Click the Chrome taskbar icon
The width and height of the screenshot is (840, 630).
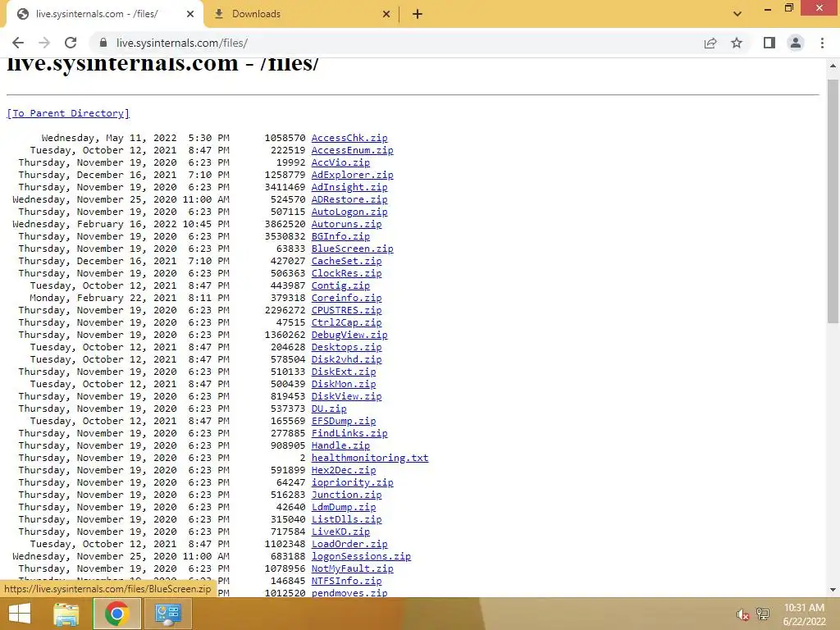116,614
